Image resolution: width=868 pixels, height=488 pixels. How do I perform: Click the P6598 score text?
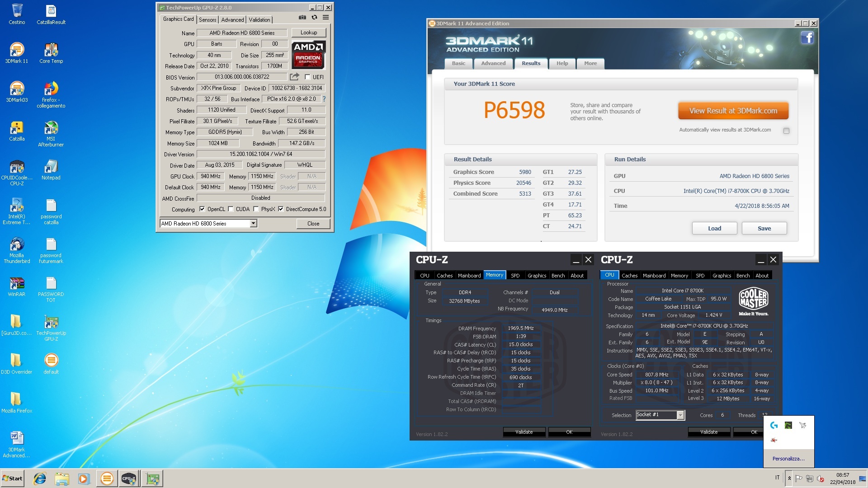click(514, 110)
